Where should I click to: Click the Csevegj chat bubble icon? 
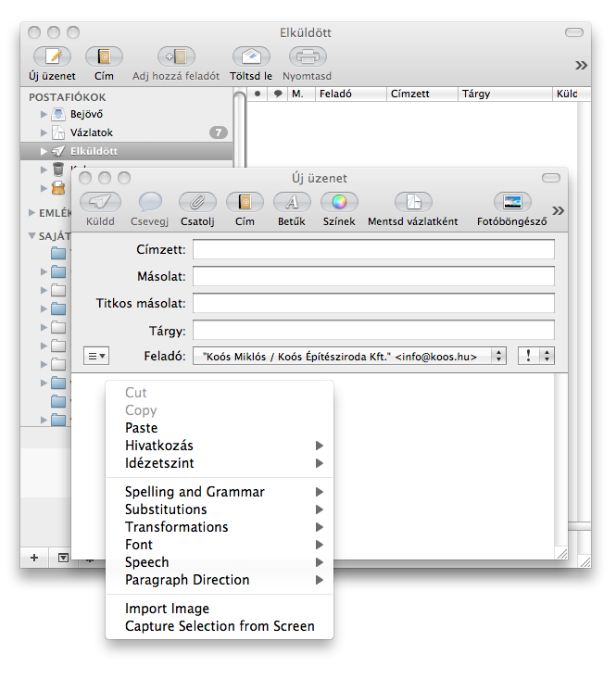150,202
